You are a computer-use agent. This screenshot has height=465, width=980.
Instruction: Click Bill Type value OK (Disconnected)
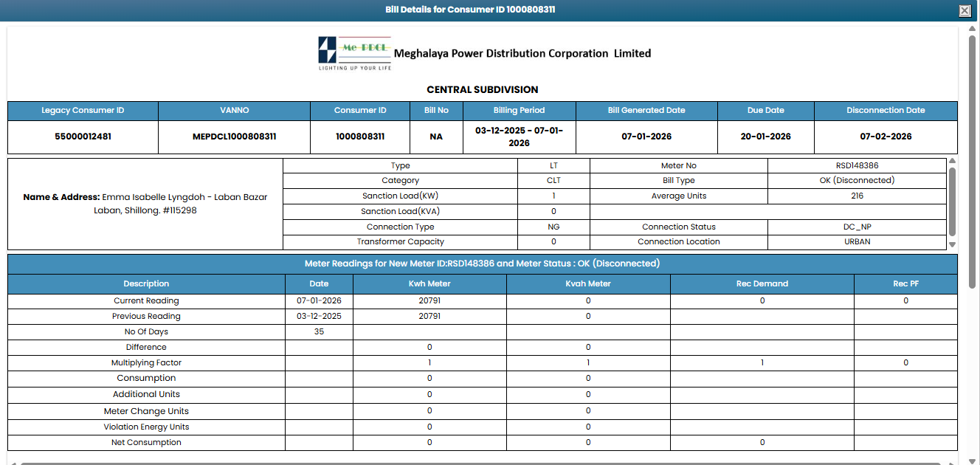pyautogui.click(x=857, y=181)
